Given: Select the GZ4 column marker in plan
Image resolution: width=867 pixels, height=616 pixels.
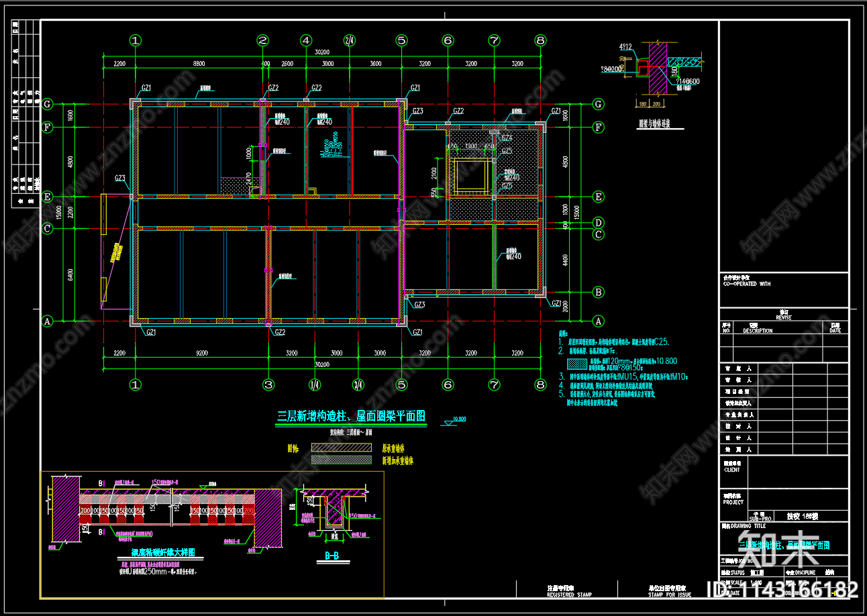Looking at the screenshot, I should pyautogui.click(x=507, y=138).
